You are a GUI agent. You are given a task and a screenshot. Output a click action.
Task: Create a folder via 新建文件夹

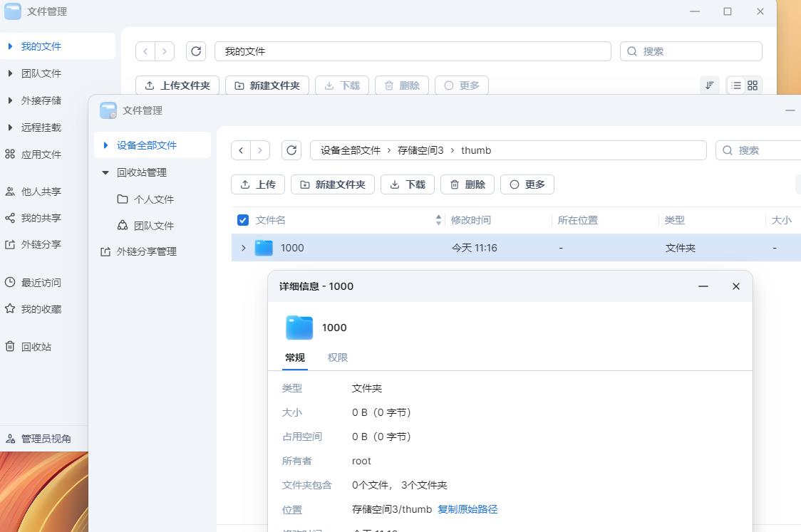[332, 184]
